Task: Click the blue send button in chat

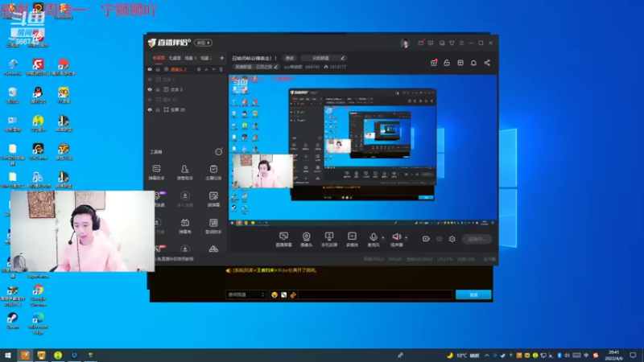Action: tap(473, 294)
